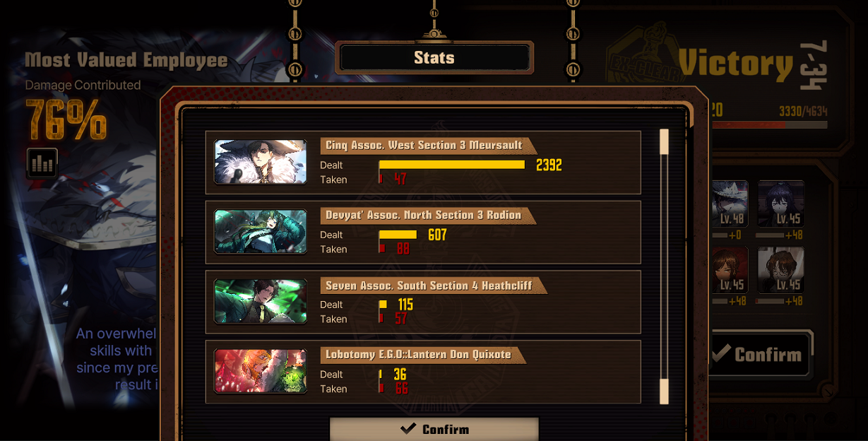This screenshot has height=441, width=868.
Task: Click the damage stats bar-chart icon
Action: point(42,163)
